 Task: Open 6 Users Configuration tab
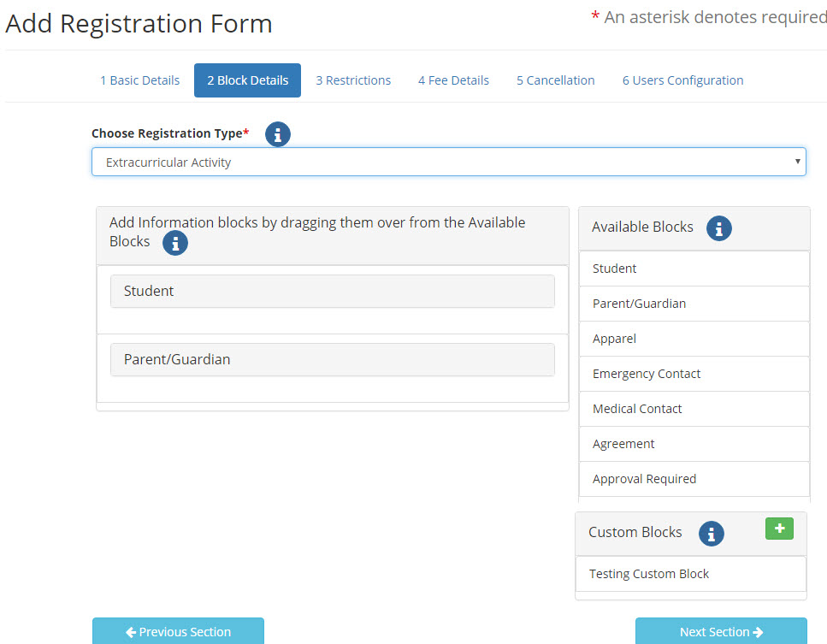coord(682,80)
